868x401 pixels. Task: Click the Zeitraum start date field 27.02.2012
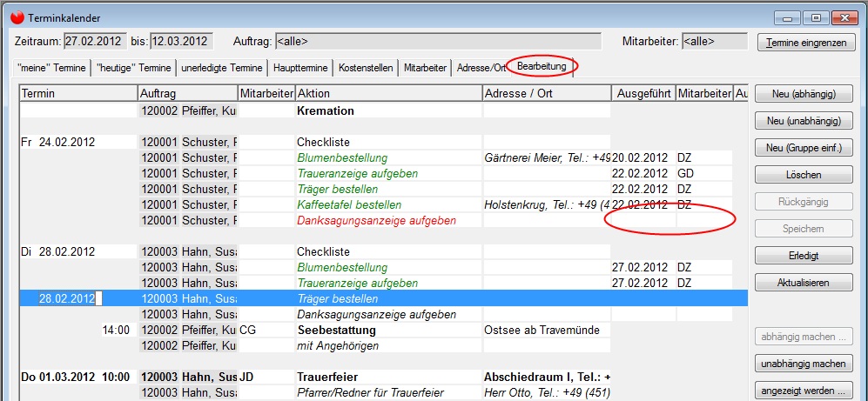pyautogui.click(x=95, y=42)
